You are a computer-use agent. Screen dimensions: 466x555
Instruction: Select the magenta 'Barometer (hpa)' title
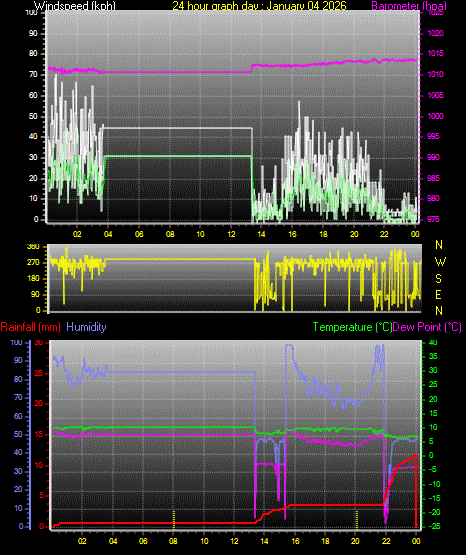click(x=409, y=6)
